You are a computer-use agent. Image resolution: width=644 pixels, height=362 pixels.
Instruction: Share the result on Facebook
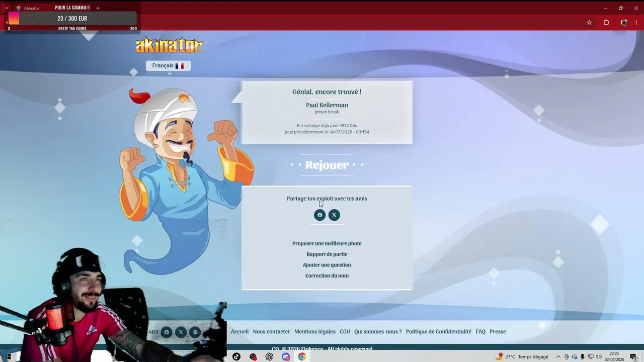[319, 215]
